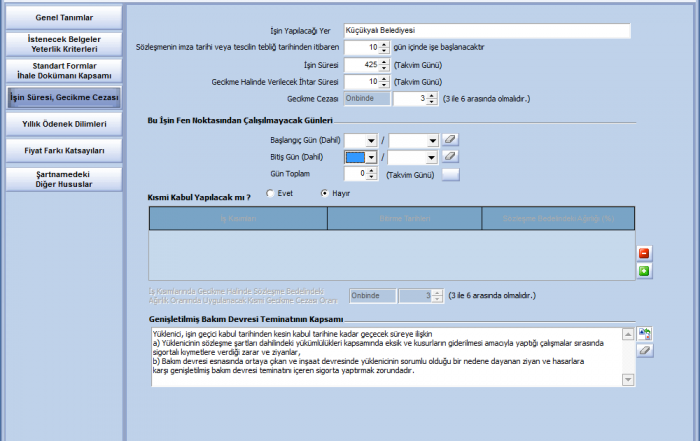Click the load template icon beside coverage text

point(645,334)
